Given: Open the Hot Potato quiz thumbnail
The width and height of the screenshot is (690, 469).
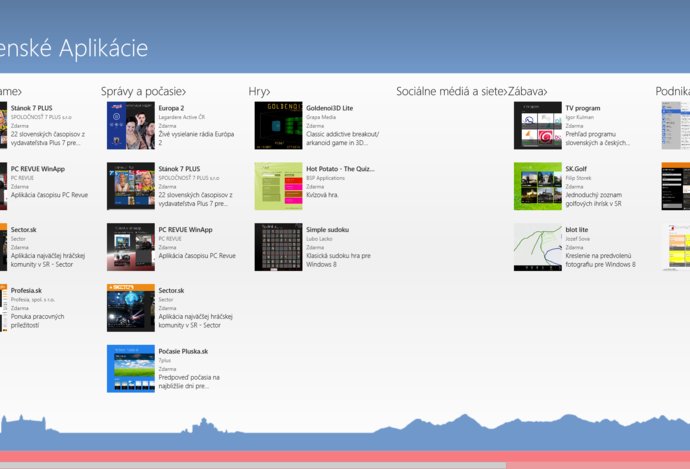Looking at the screenshot, I should click(279, 186).
